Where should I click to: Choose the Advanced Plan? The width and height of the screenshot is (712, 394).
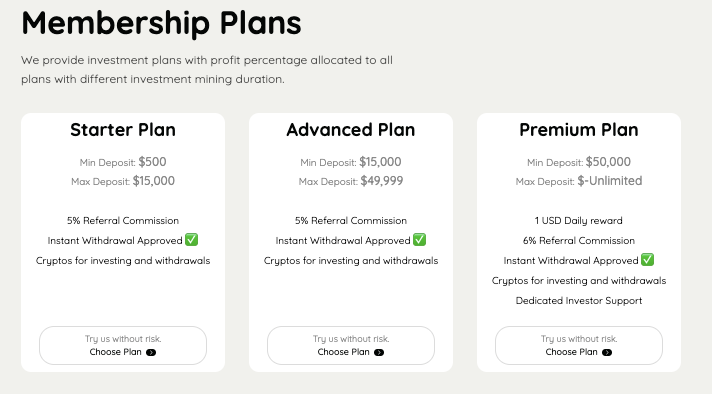351,345
